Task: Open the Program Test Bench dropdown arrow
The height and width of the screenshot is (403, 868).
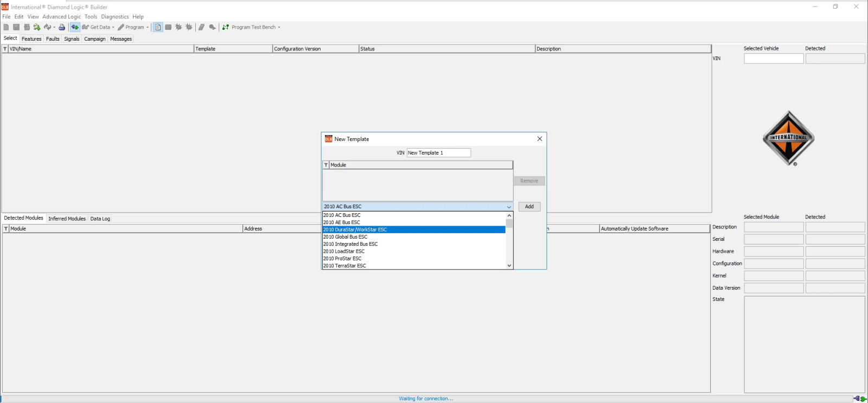Action: coord(279,27)
